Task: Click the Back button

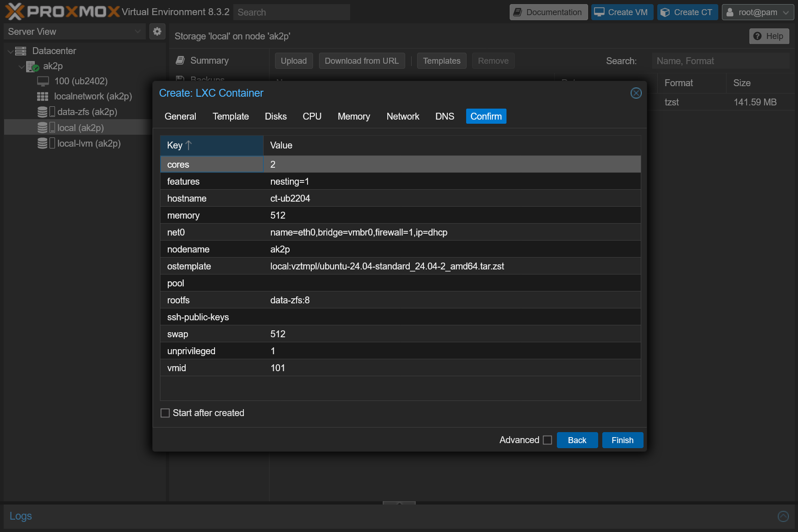Action: [x=577, y=440]
